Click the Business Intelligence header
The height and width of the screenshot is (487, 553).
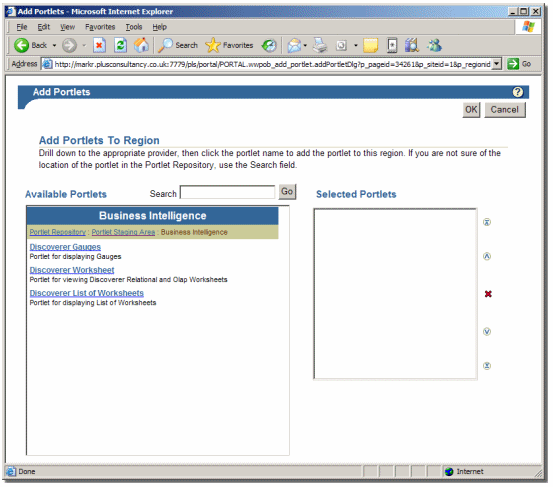pos(152,215)
